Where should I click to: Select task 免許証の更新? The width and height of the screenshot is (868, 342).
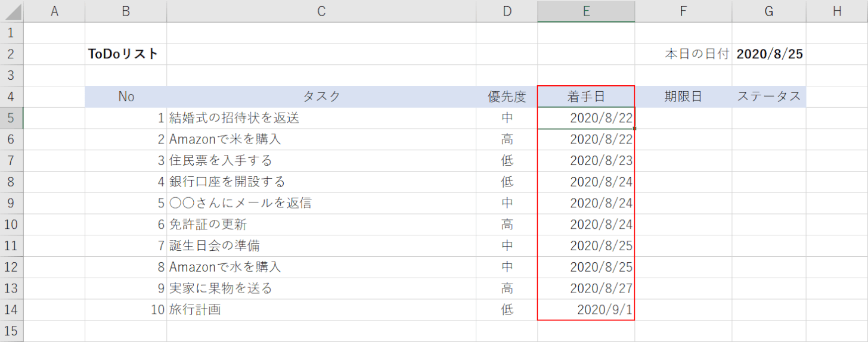click(x=321, y=225)
